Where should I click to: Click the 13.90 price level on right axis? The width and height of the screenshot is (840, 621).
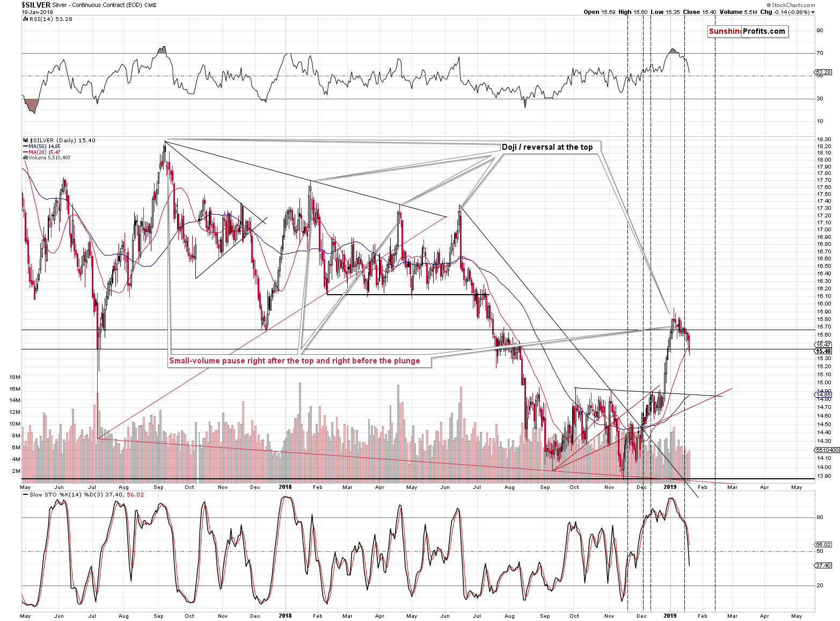[x=823, y=476]
